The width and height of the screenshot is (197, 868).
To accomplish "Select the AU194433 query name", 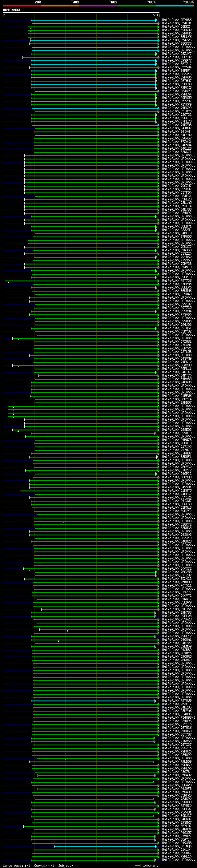I will pyautogui.click(x=11, y=10).
